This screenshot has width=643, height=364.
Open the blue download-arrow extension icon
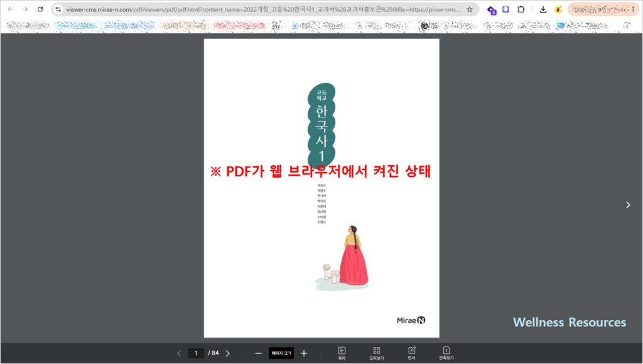505,9
